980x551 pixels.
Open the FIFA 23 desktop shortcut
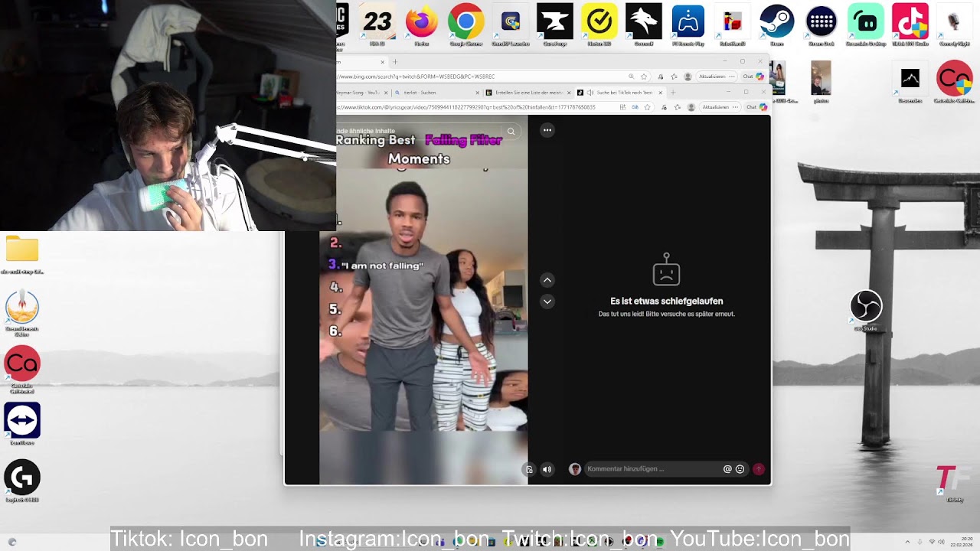(x=377, y=23)
